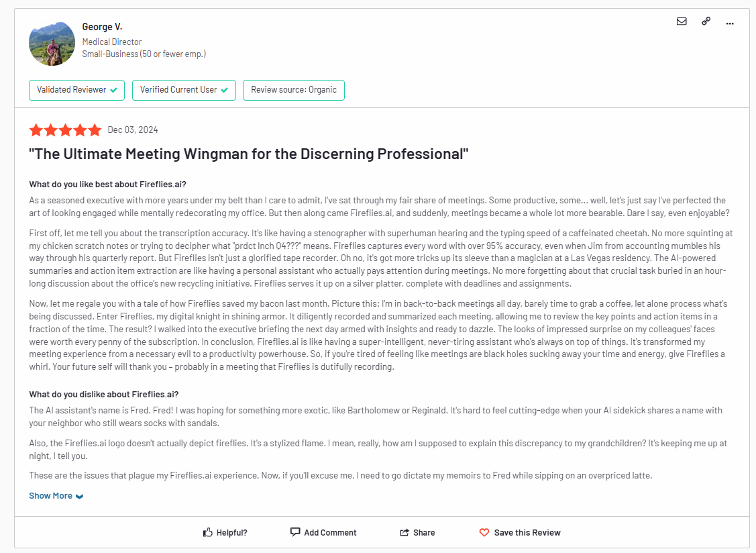Screen dimensions: 756x553
Task: Click the Validated Reviewer checkmark
Action: 114,90
